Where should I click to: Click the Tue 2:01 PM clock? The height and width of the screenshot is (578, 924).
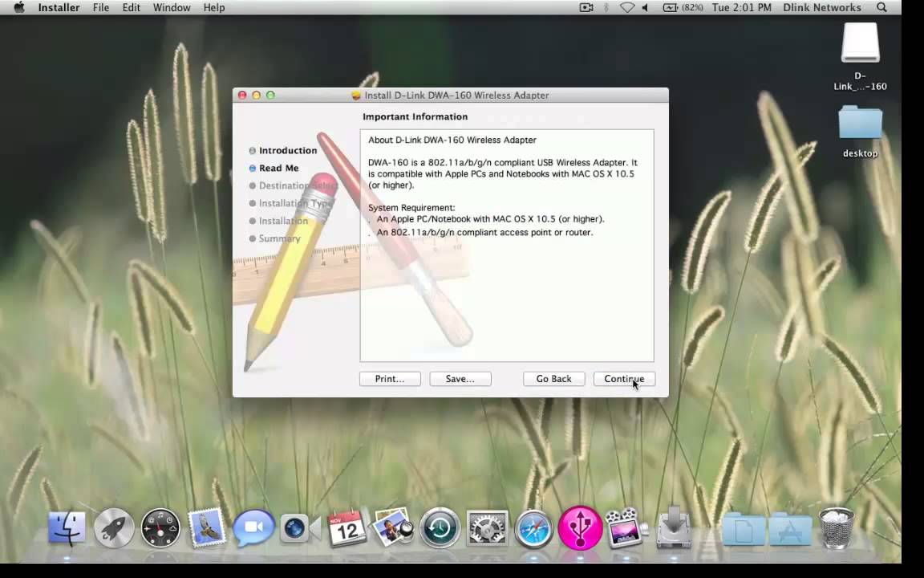741,8
